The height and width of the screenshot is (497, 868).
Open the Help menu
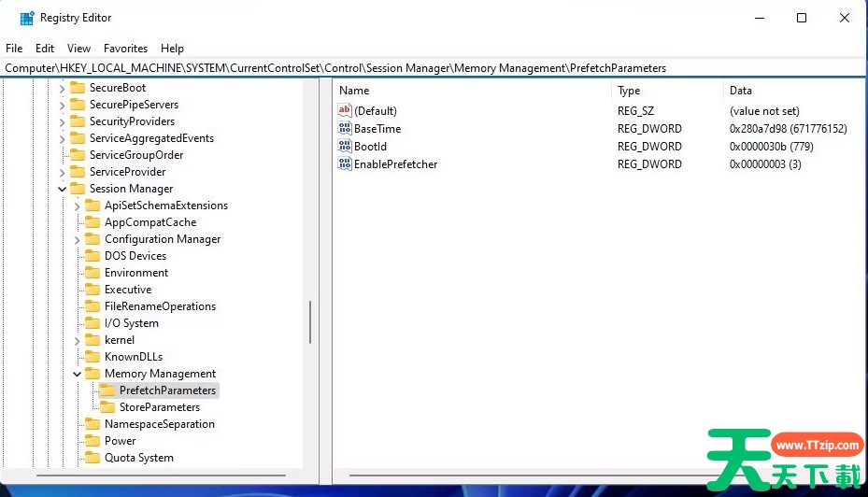coord(172,49)
